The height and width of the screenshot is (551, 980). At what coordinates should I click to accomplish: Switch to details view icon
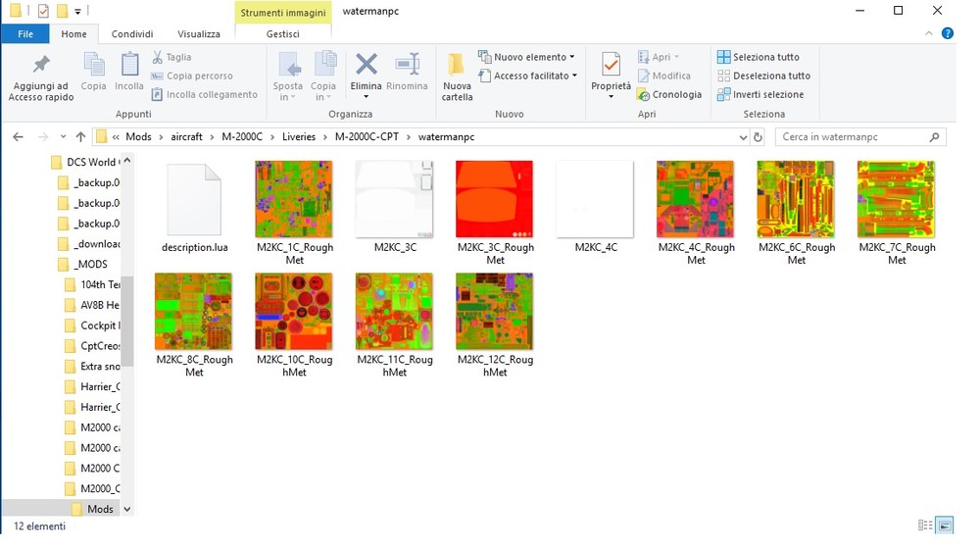925,526
